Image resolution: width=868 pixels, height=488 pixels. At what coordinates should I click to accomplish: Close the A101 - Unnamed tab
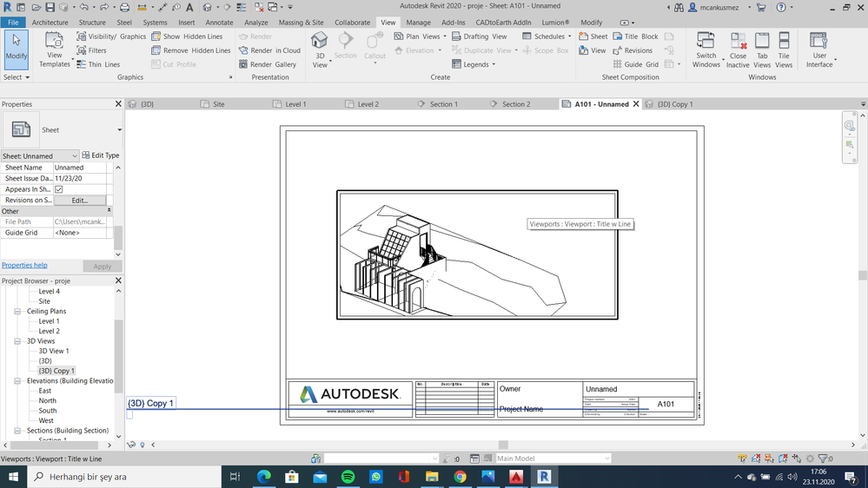pos(636,104)
